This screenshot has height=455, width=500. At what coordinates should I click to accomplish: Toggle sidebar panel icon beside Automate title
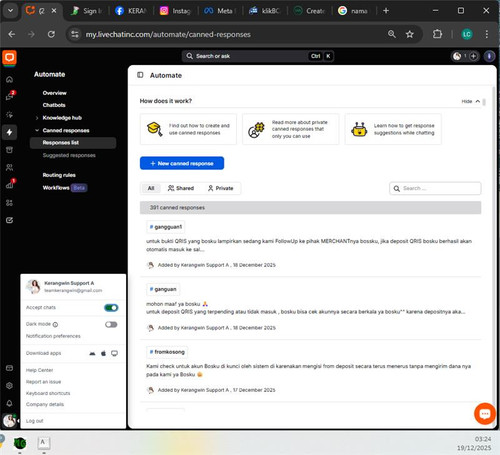[x=140, y=75]
